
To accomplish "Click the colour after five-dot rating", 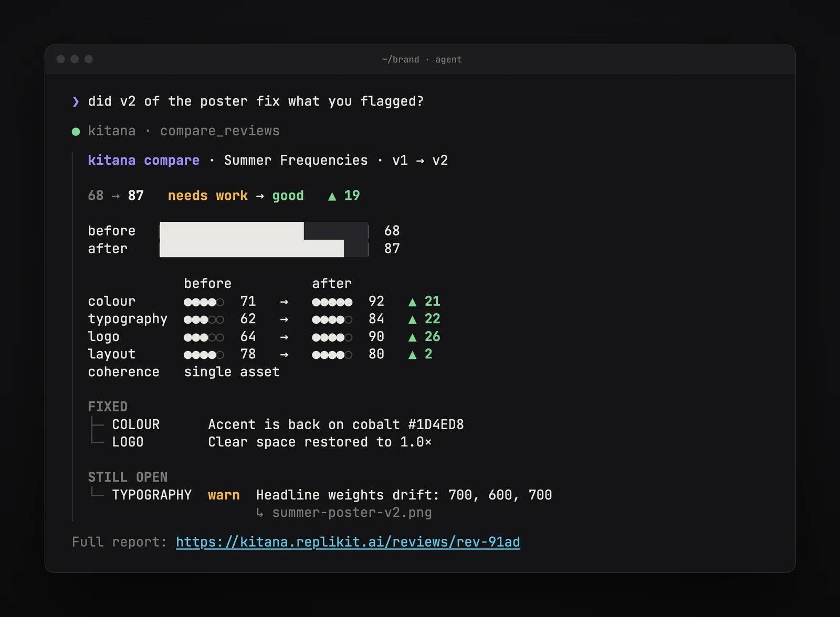I will coord(332,302).
